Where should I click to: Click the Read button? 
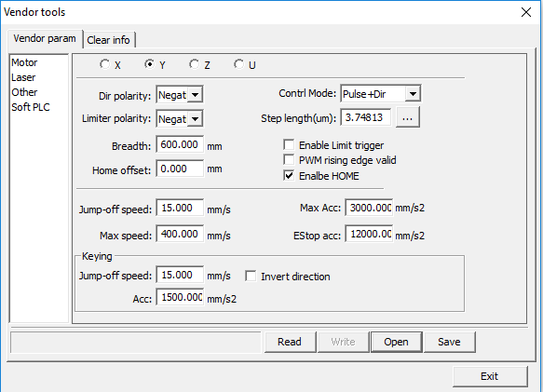pos(290,342)
